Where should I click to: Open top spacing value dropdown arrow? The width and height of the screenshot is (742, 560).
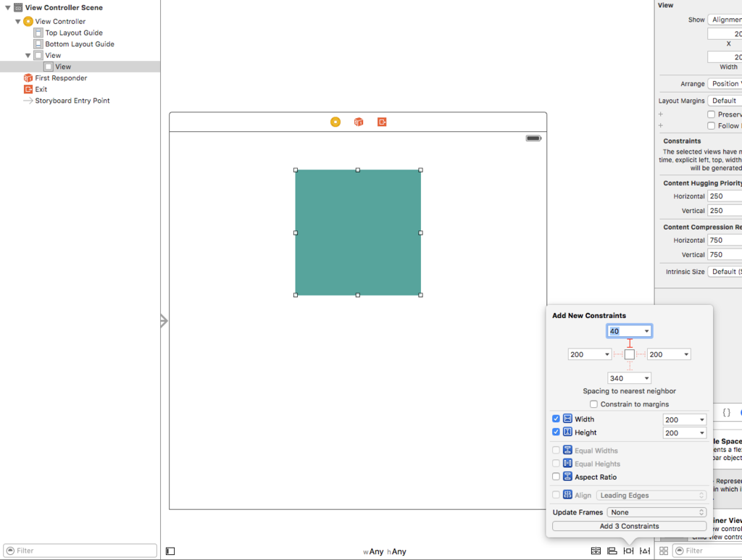click(646, 331)
